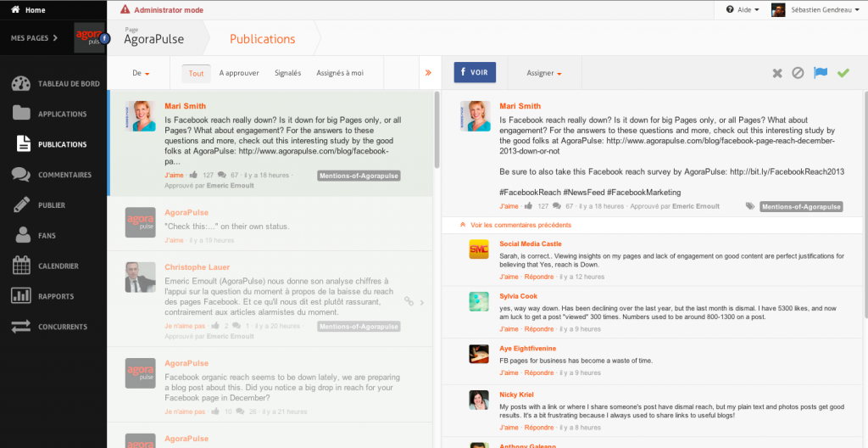Open the Assigner dropdown
This screenshot has height=448, width=868.
[544, 73]
